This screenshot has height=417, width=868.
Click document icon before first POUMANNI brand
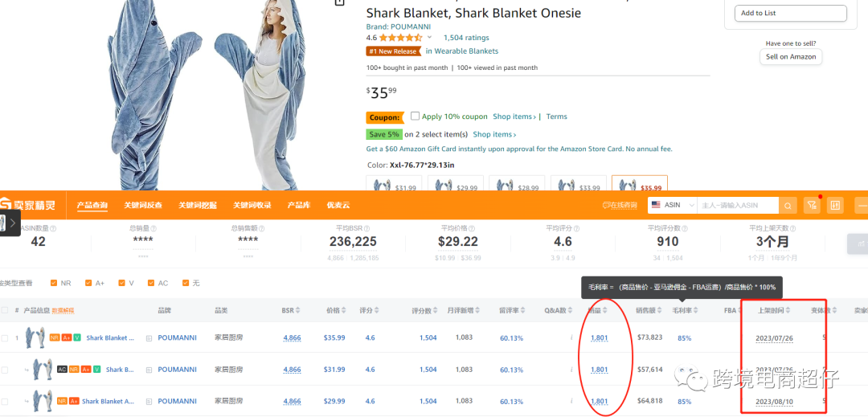(149, 338)
